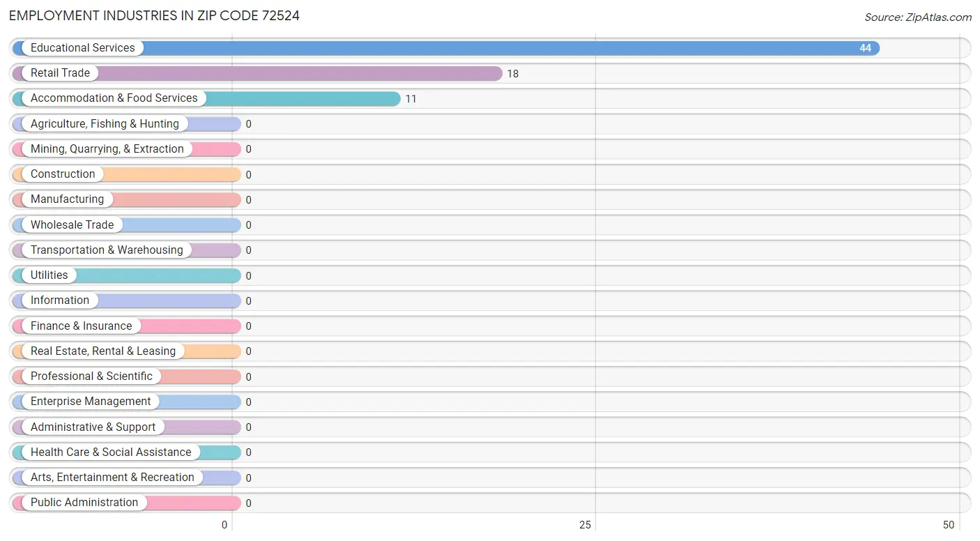Click the Source: ZipAtlas.com credit
The height and width of the screenshot is (541, 980).
point(918,17)
